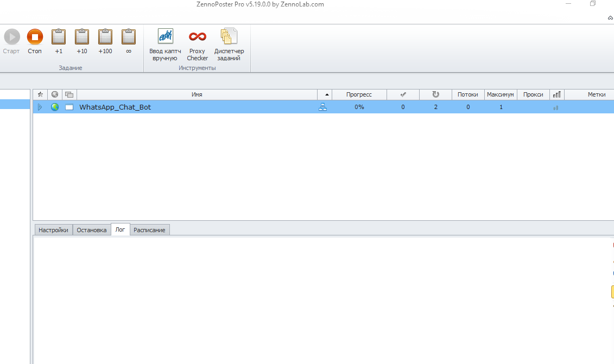Click the refresh attempts column header
Screen dimensions: 614x364
click(435, 94)
